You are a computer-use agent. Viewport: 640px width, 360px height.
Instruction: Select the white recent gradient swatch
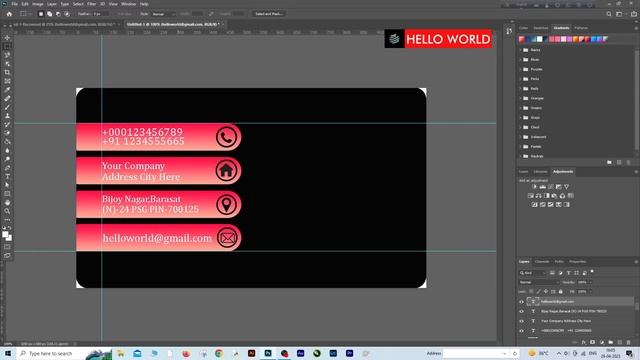coord(540,39)
